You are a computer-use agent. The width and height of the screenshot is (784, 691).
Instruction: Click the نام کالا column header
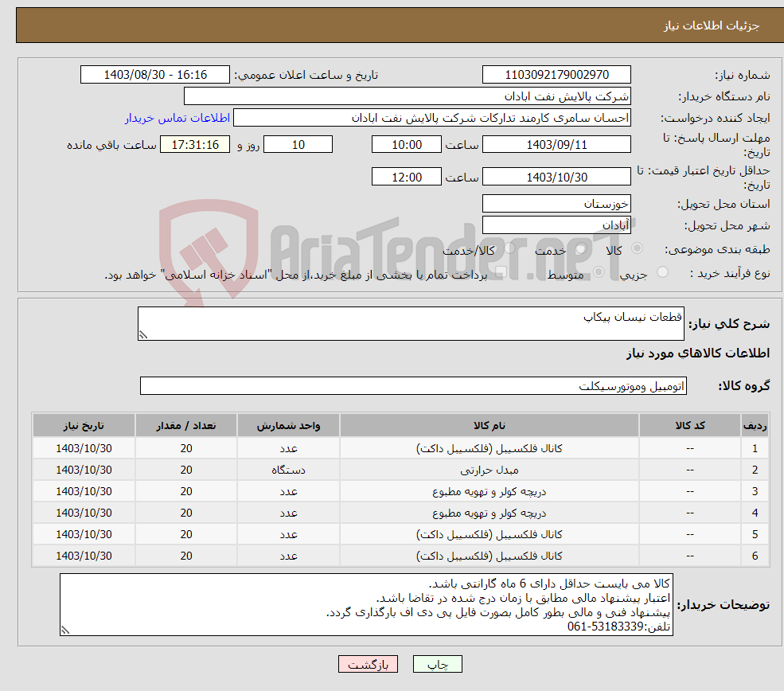coord(490,425)
